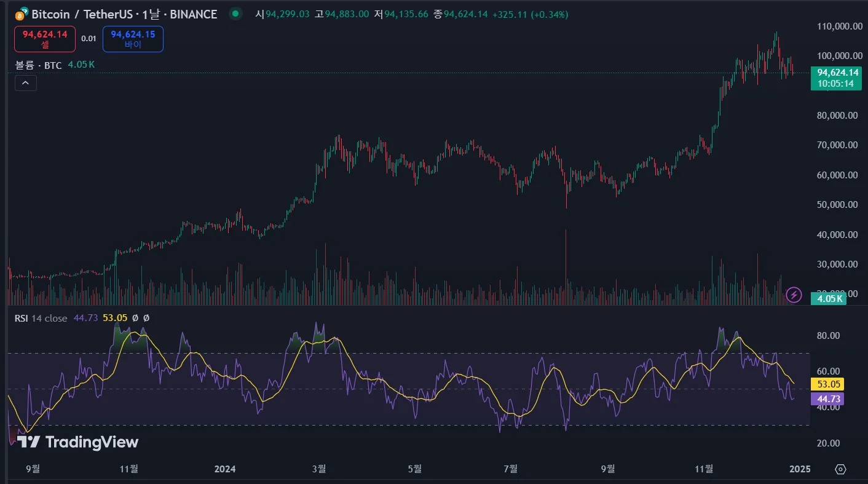Click the Bitcoin symbol logo icon
The image size is (868, 484).
22,14
